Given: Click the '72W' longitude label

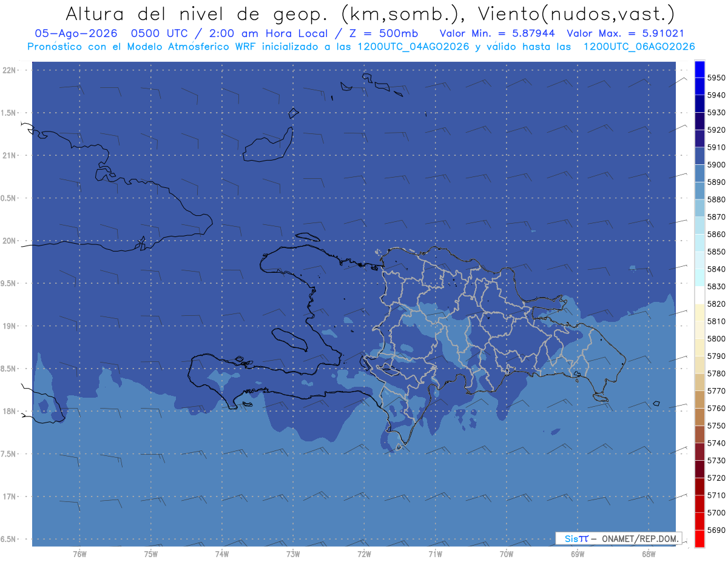Looking at the screenshot, I should point(364,554).
